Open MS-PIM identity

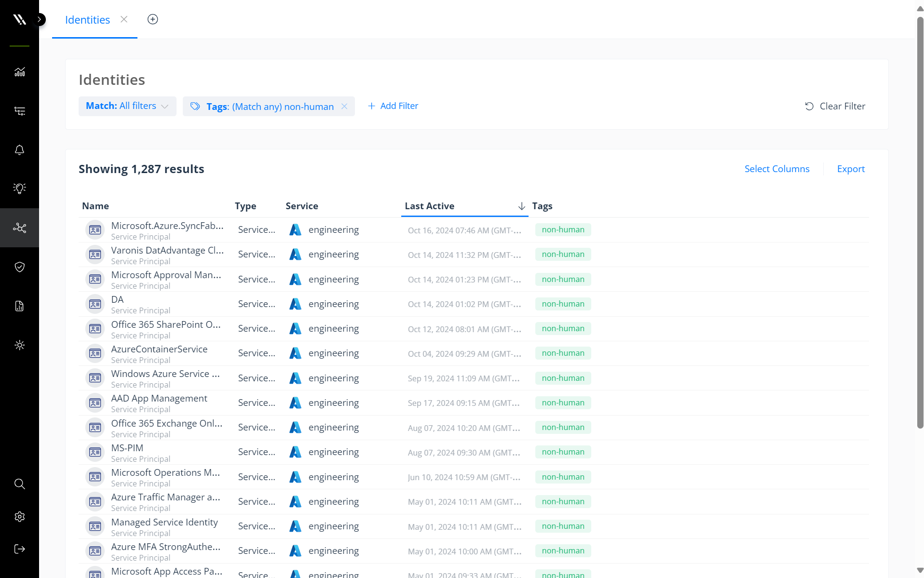pyautogui.click(x=127, y=448)
